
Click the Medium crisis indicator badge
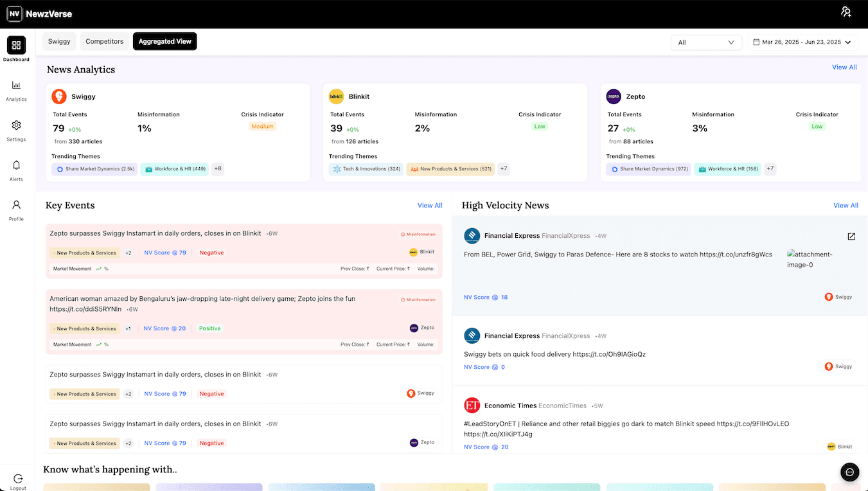(262, 127)
